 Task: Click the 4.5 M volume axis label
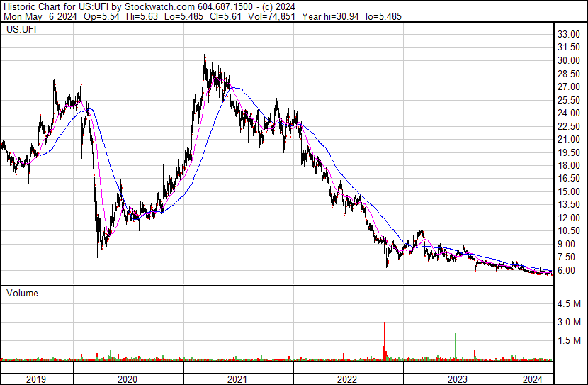tap(570, 303)
